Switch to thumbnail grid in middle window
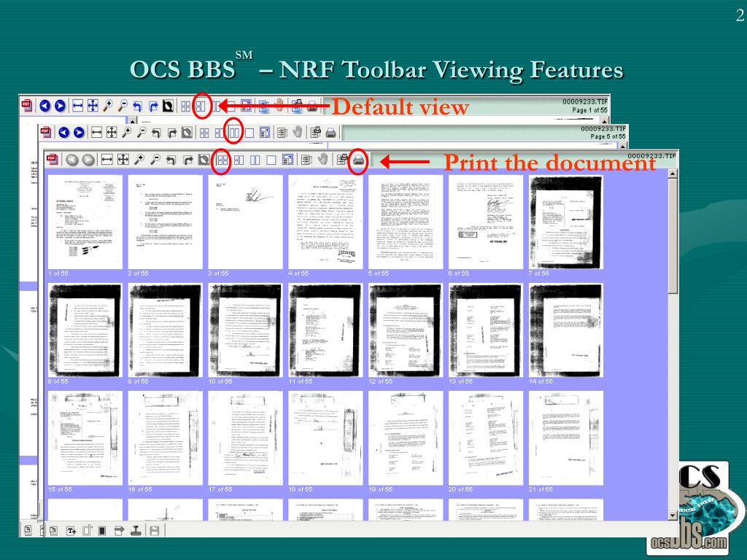This screenshot has height=560, width=747. 204,133
